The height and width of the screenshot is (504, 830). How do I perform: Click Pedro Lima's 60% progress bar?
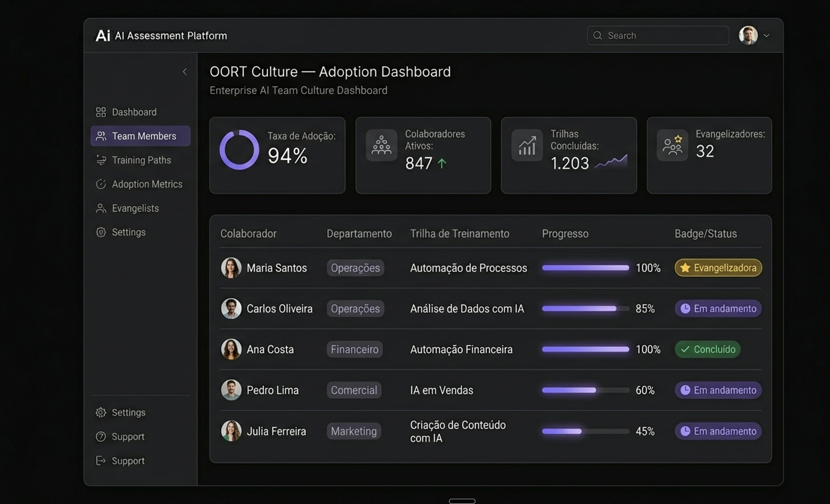tap(585, 390)
